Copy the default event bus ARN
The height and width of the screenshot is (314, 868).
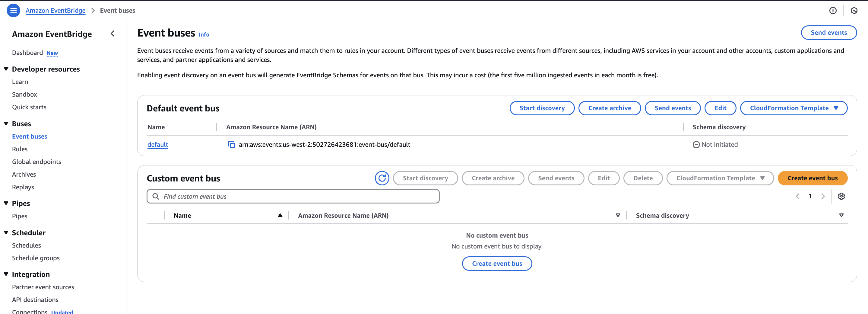(232, 145)
